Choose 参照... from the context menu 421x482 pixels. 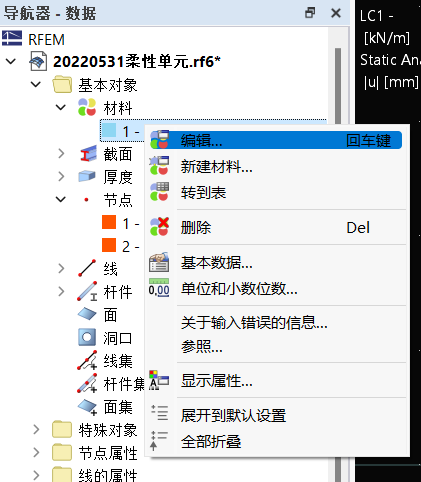(x=202, y=347)
